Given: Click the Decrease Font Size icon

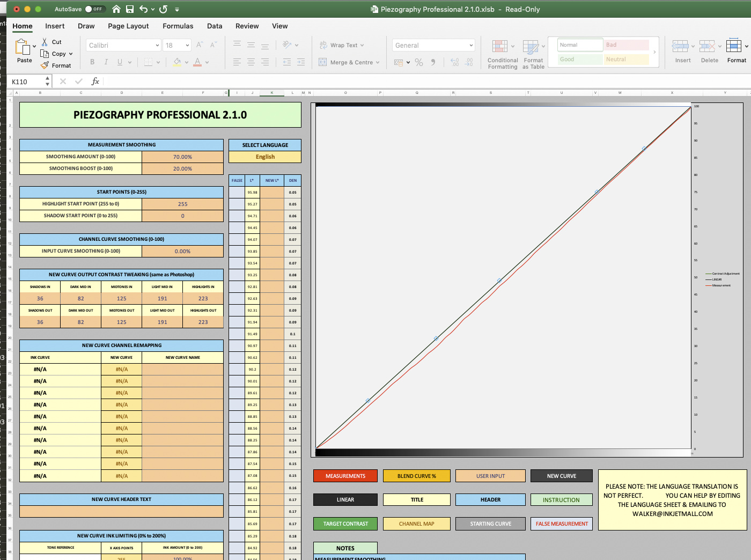Looking at the screenshot, I should 213,45.
